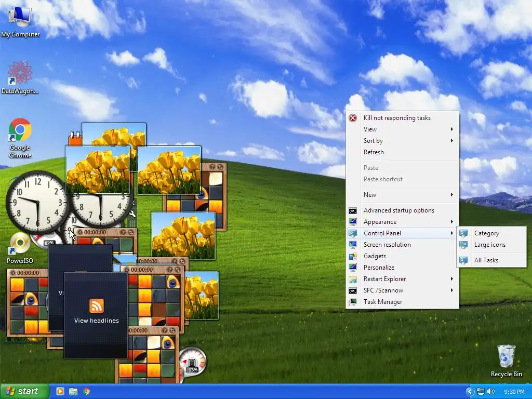The height and width of the screenshot is (399, 532).
Task: Click the Gadgets menu icon
Action: click(353, 256)
